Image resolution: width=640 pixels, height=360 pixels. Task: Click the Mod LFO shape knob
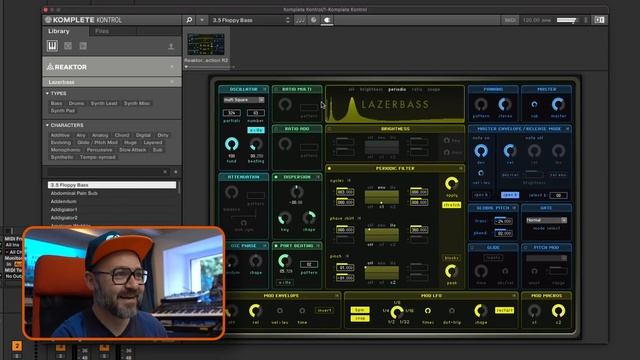[481, 311]
